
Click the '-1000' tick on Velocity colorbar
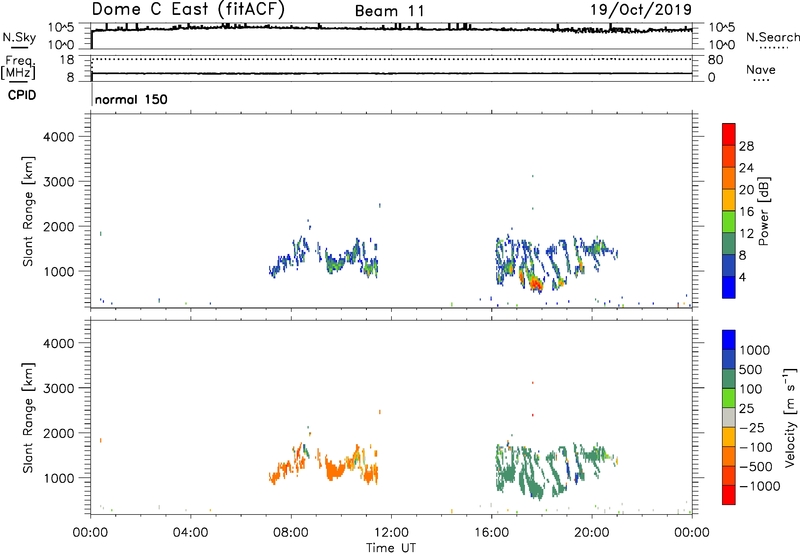click(x=760, y=486)
